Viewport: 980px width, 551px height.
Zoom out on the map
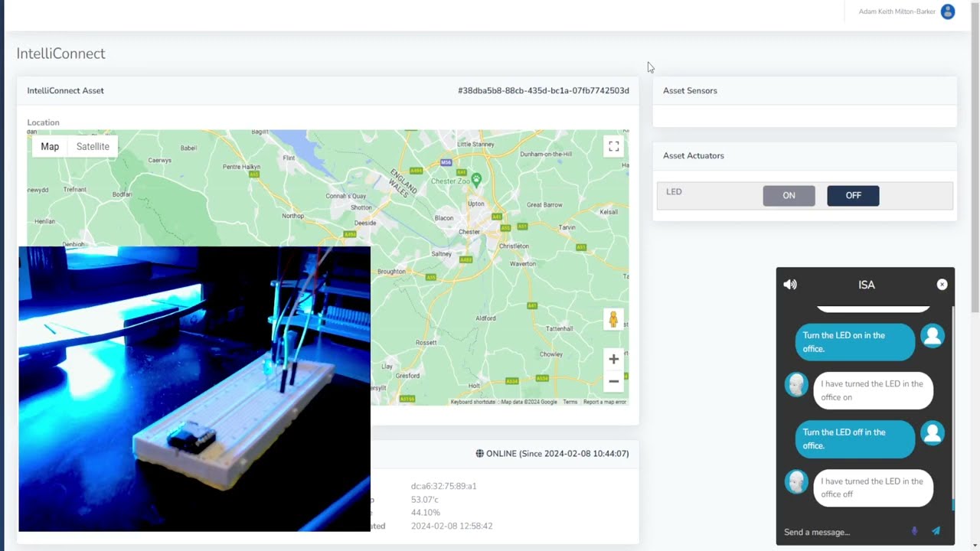613,381
